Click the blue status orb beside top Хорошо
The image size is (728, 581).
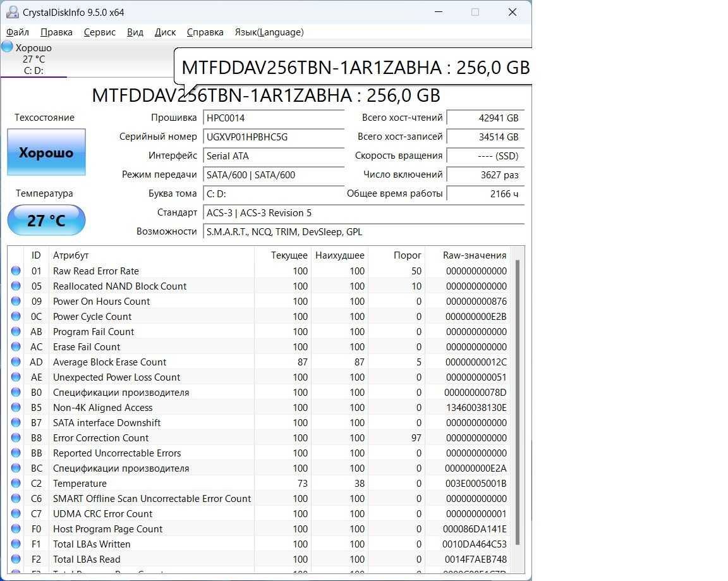(8, 46)
